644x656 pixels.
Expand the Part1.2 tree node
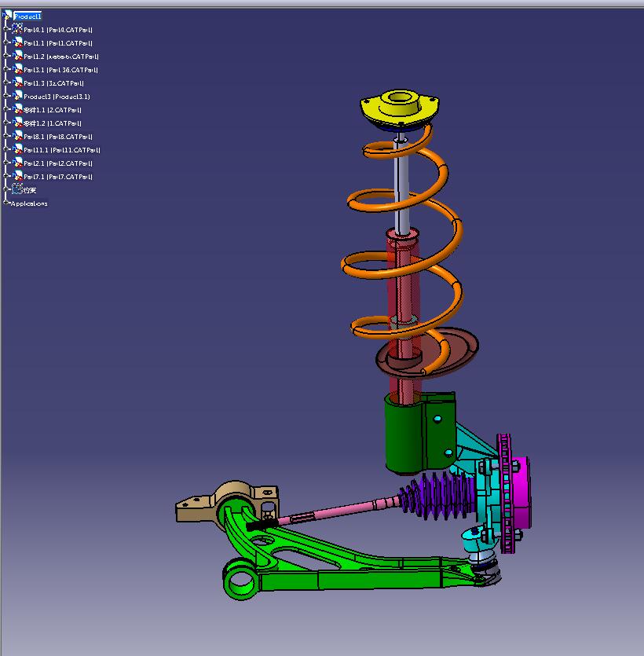(x=5, y=56)
